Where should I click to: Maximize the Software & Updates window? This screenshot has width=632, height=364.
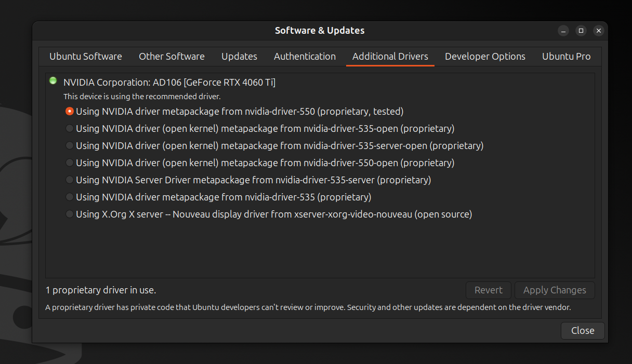coord(581,31)
